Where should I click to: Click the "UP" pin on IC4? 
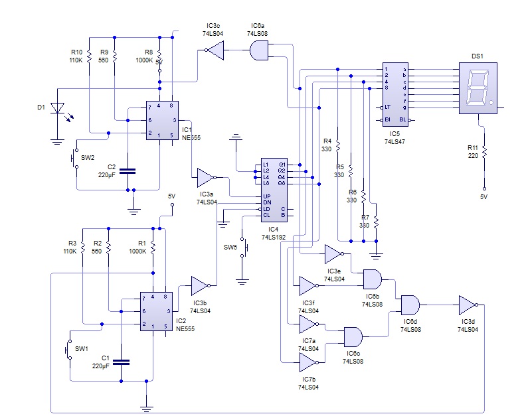[x=267, y=196]
